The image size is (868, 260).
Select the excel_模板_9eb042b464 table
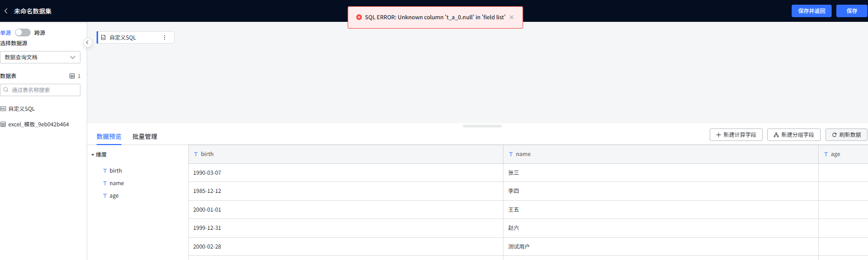coord(38,124)
